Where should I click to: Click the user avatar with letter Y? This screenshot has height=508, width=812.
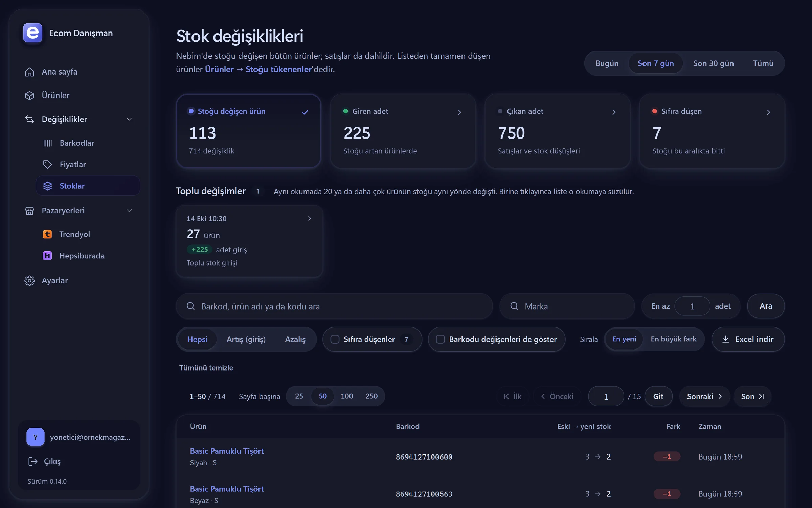(36, 437)
